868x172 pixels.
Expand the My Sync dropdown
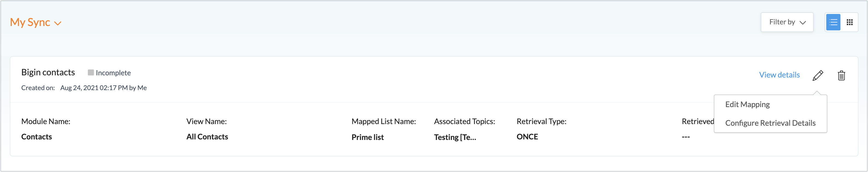point(36,22)
